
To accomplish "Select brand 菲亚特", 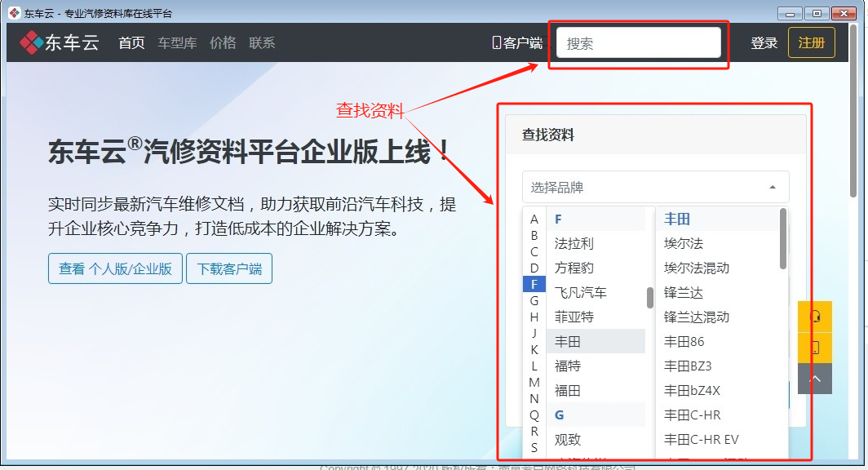I will tap(596, 317).
